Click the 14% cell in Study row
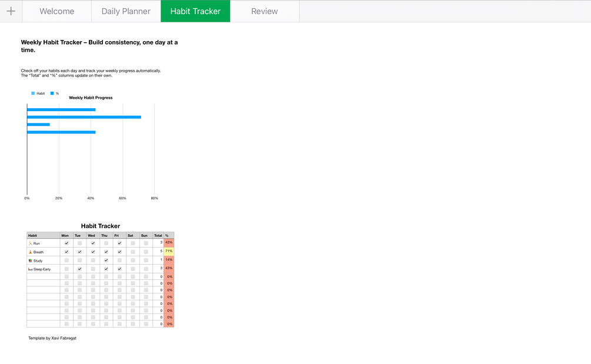 [x=169, y=260]
